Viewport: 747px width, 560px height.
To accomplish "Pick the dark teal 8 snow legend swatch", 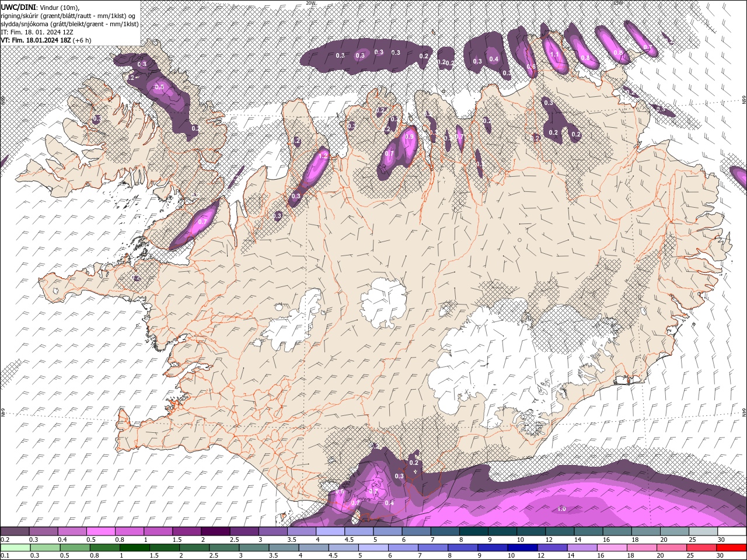I will click(473, 531).
